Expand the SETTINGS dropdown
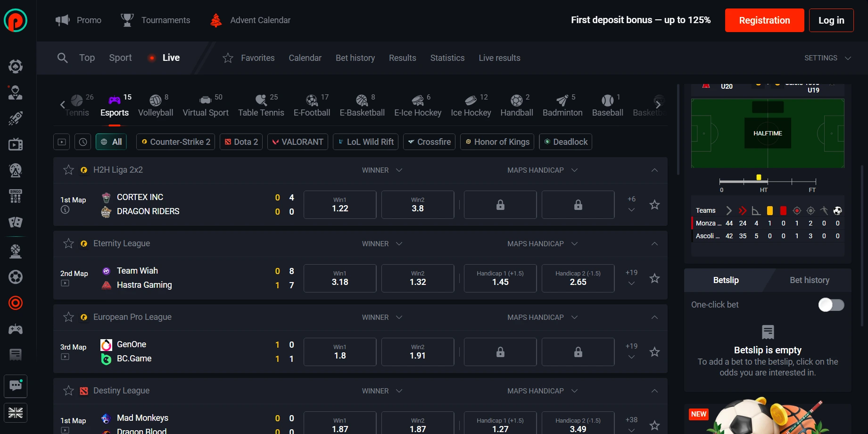 point(827,58)
